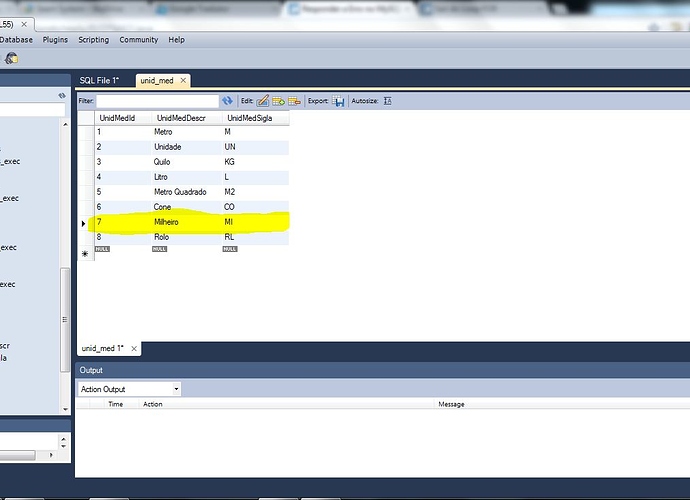Select the sigla cell 'M2'
The width and height of the screenshot is (690, 500).
pyautogui.click(x=255, y=192)
